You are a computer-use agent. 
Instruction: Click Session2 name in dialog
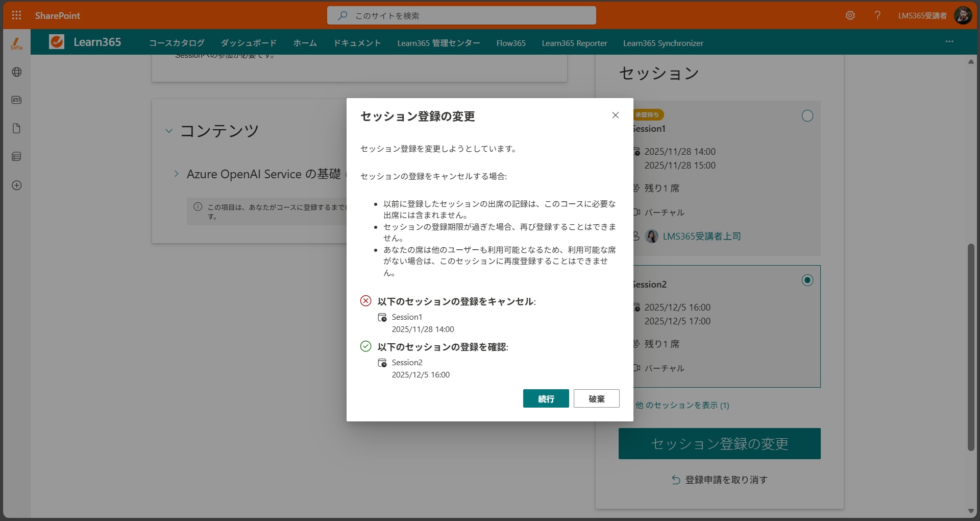pyautogui.click(x=407, y=362)
